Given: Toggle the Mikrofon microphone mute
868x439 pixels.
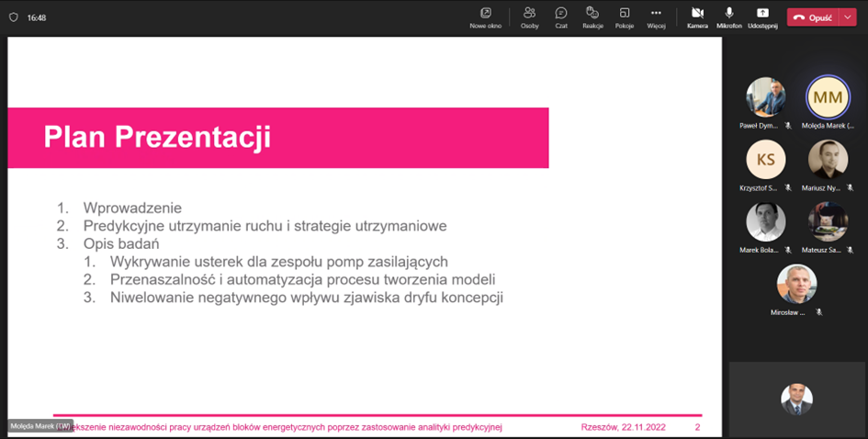Looking at the screenshot, I should coord(729,14).
